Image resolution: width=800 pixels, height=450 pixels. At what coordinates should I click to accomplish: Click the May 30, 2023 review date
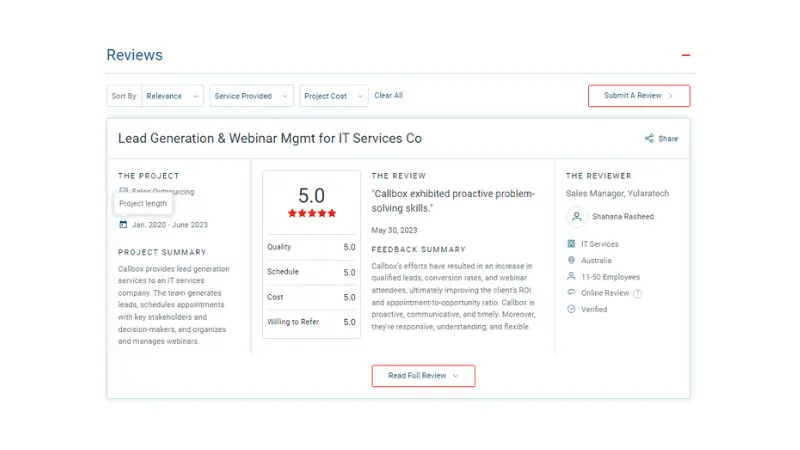[x=394, y=230]
